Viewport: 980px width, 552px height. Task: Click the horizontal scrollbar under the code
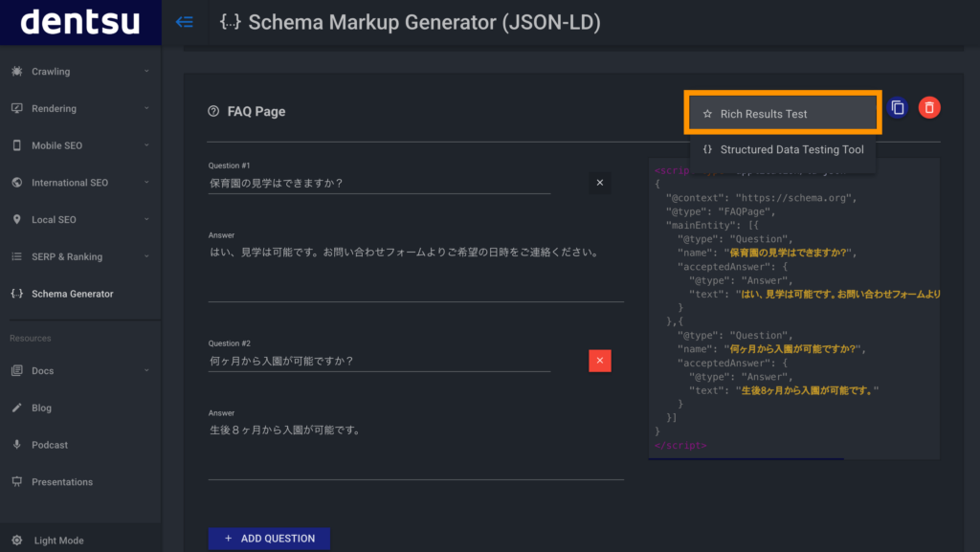(746, 458)
